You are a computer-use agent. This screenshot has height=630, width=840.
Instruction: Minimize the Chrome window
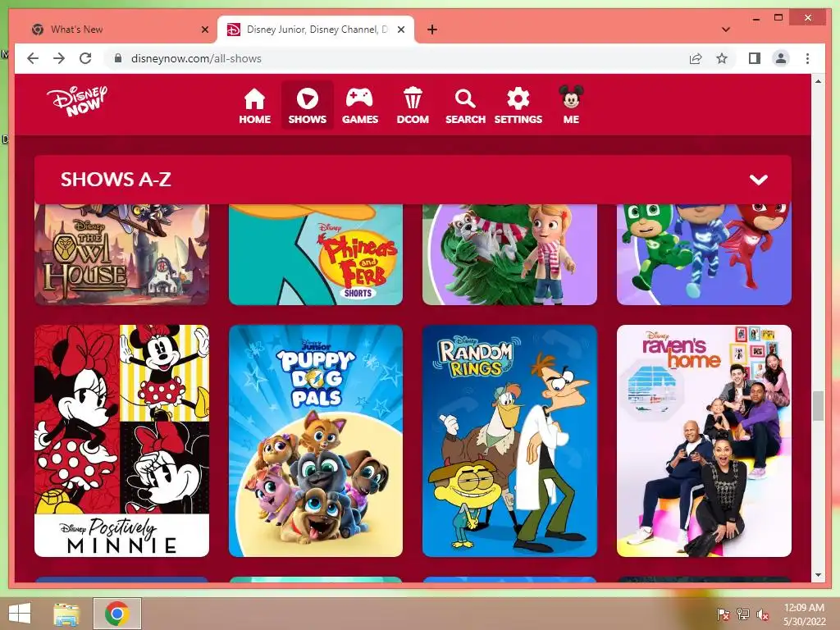(x=756, y=18)
